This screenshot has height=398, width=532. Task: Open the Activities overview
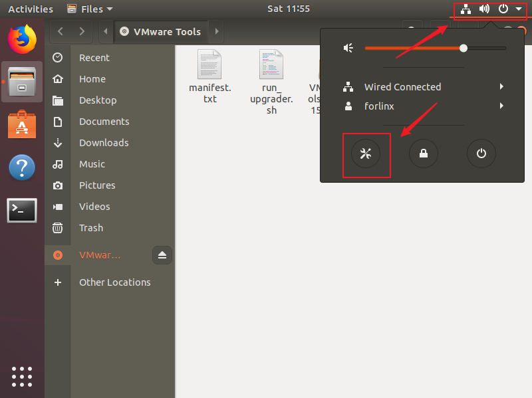(x=31, y=9)
